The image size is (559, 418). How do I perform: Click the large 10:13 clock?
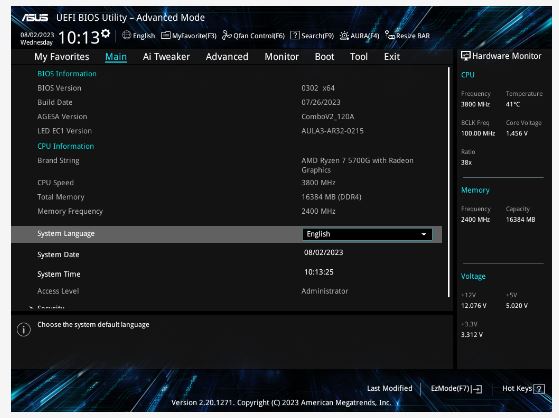click(x=78, y=38)
